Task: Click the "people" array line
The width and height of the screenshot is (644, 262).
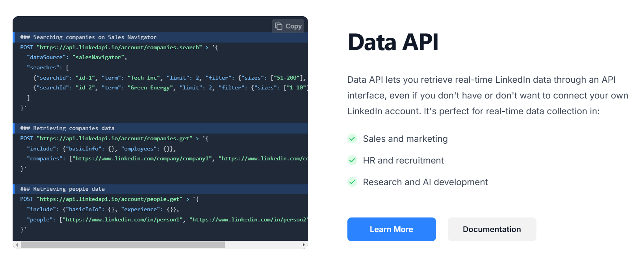Action: [x=167, y=219]
